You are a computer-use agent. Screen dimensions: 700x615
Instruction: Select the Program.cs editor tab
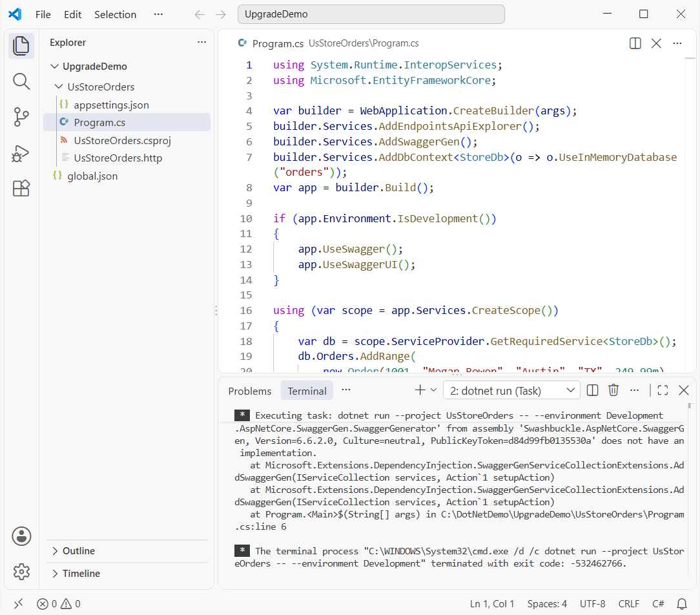click(278, 43)
